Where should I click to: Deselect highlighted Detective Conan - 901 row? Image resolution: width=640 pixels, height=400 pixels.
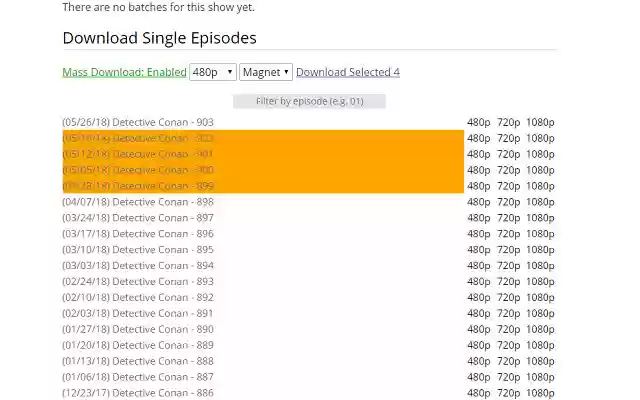(263, 154)
